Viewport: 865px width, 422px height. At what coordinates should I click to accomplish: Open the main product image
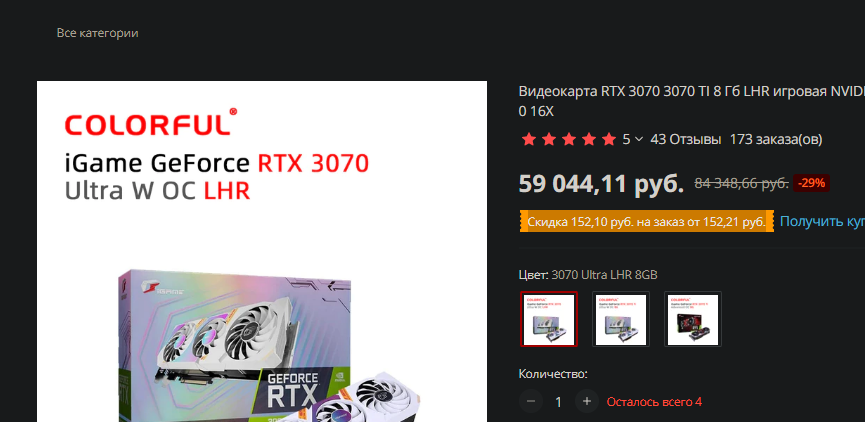[262, 252]
